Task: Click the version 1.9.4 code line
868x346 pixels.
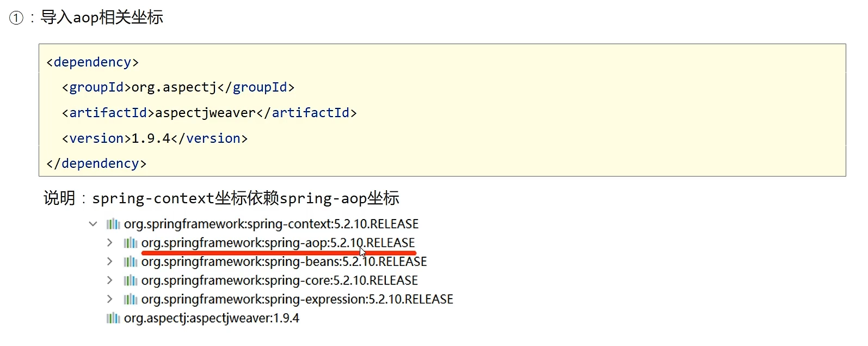Action: 155,138
